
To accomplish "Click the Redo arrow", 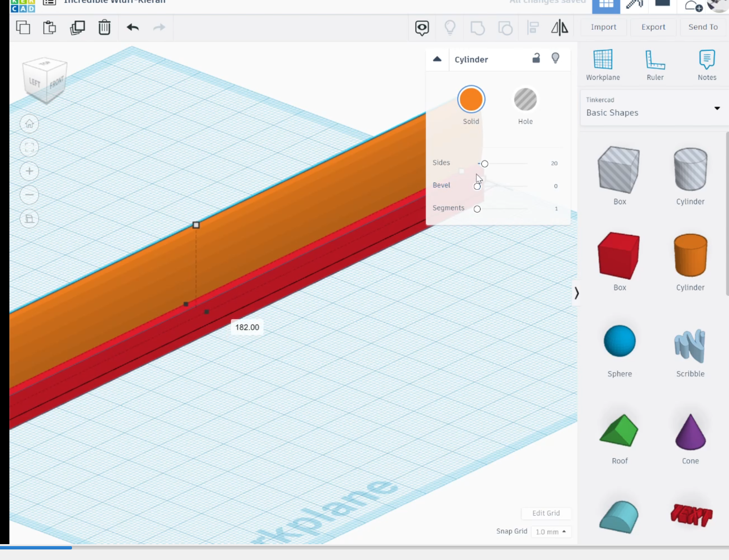I will coord(159,27).
